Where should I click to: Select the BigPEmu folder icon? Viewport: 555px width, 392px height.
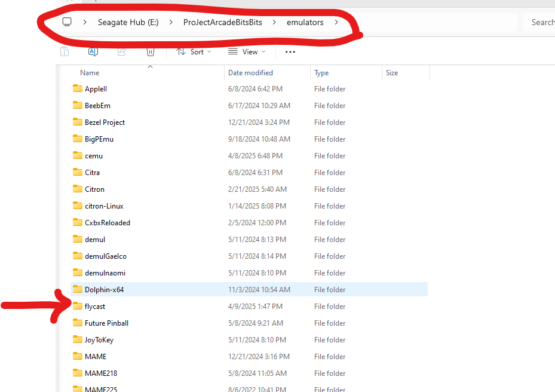78,139
